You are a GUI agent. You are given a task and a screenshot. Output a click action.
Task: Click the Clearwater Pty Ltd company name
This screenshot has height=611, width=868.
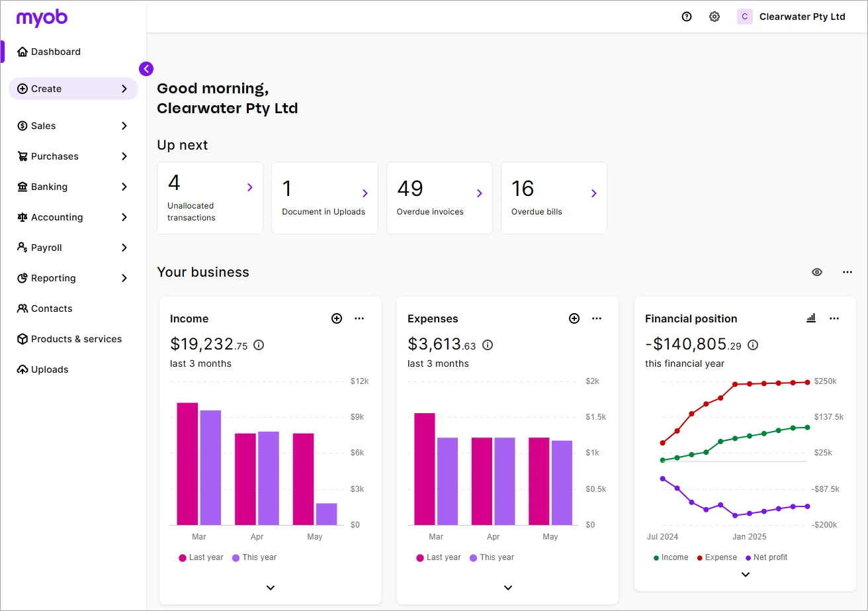[803, 17]
